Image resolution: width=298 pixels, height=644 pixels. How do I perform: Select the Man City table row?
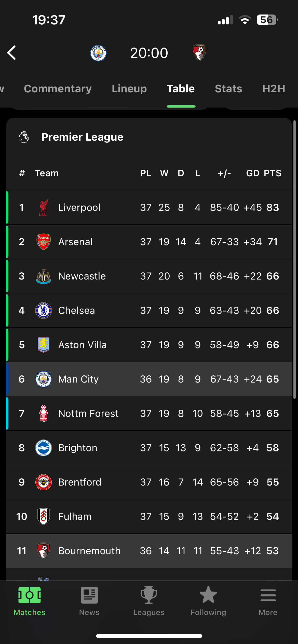(149, 379)
